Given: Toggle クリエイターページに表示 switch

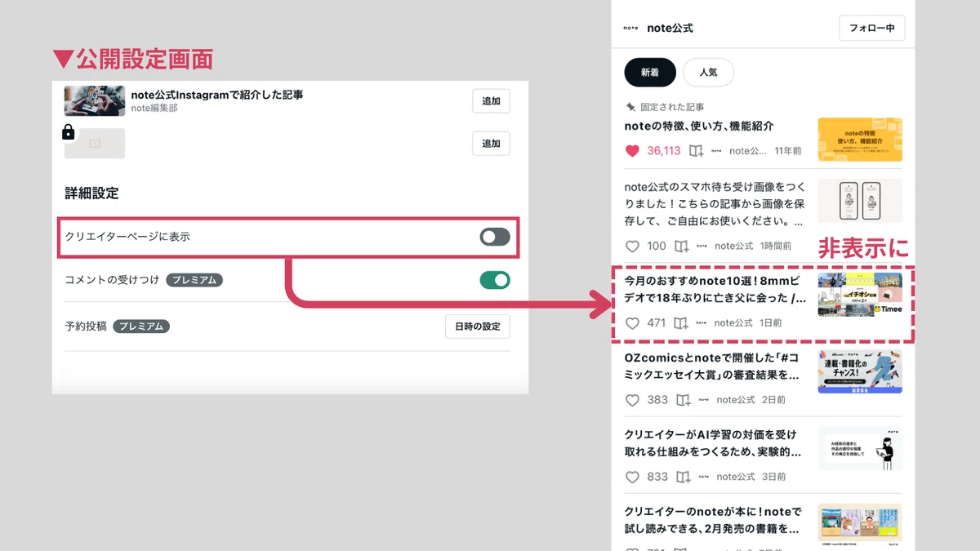Looking at the screenshot, I should (495, 237).
